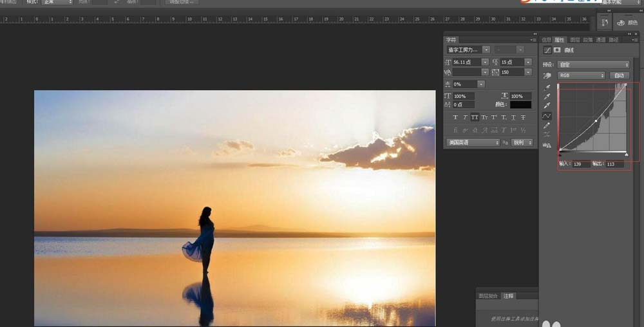Pick the black point eyedropper in Curves
Screen dimensions: 644x327
(x=547, y=88)
